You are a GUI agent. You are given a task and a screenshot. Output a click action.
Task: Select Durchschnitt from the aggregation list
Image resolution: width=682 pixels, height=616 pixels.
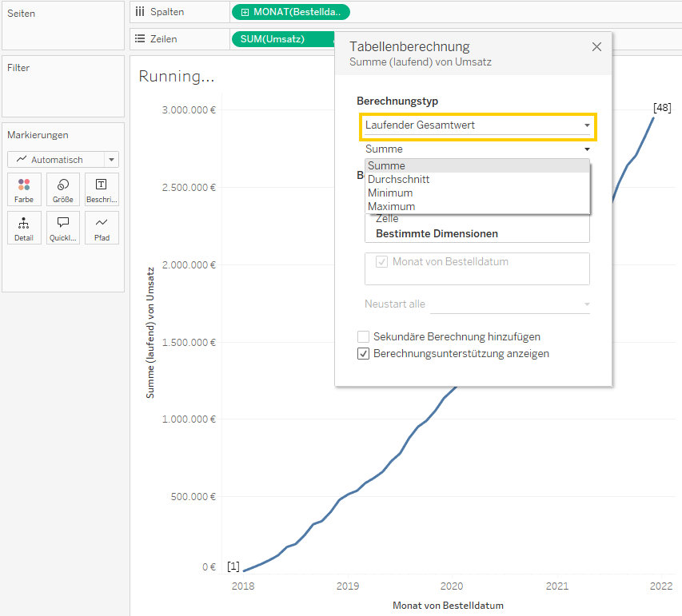[398, 179]
